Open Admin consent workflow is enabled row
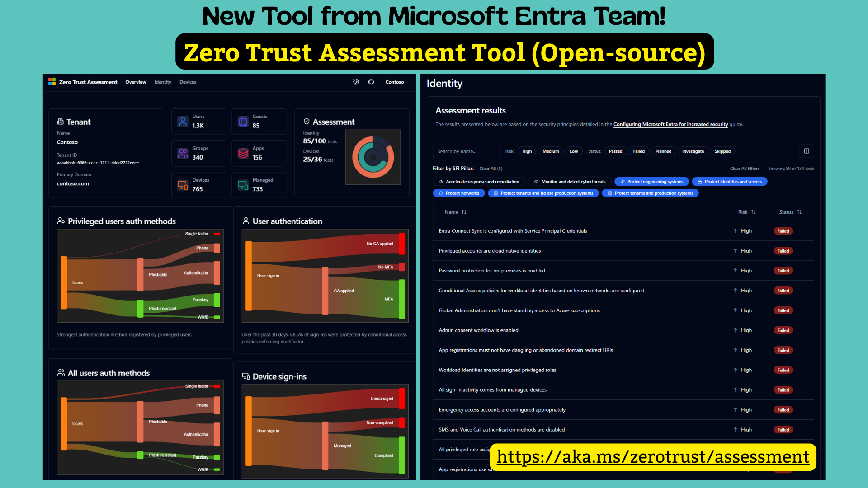 click(x=623, y=330)
